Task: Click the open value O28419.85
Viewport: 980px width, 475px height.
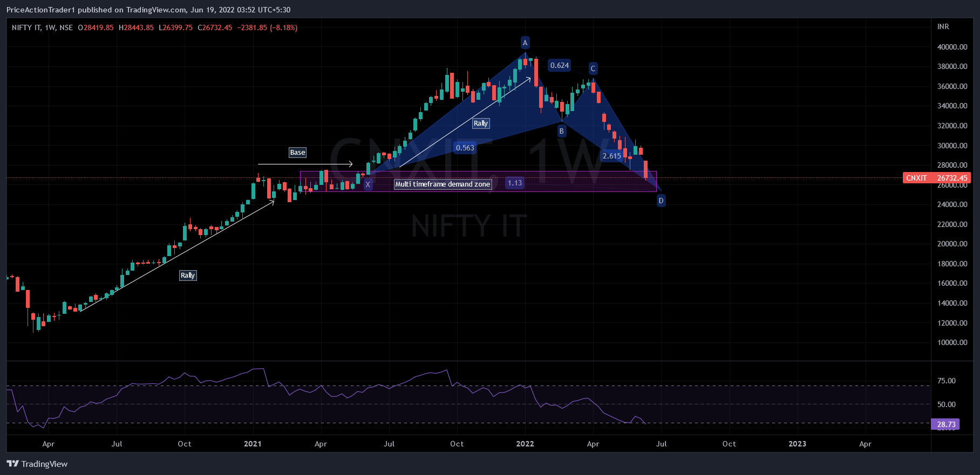Action: pos(96,27)
